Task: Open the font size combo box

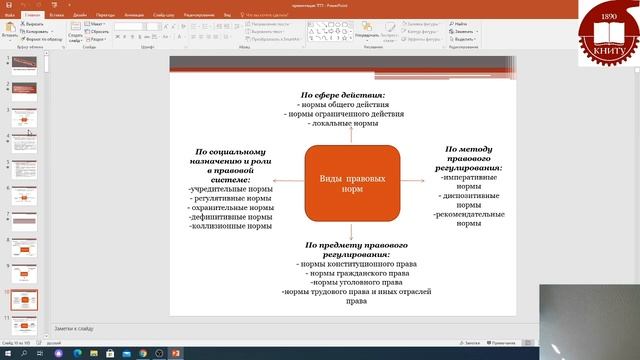Action: (153, 27)
